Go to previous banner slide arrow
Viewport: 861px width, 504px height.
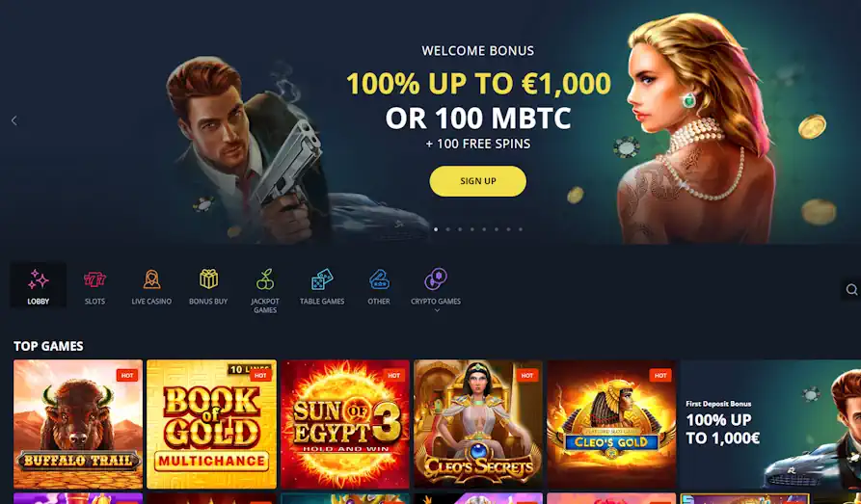[x=14, y=120]
